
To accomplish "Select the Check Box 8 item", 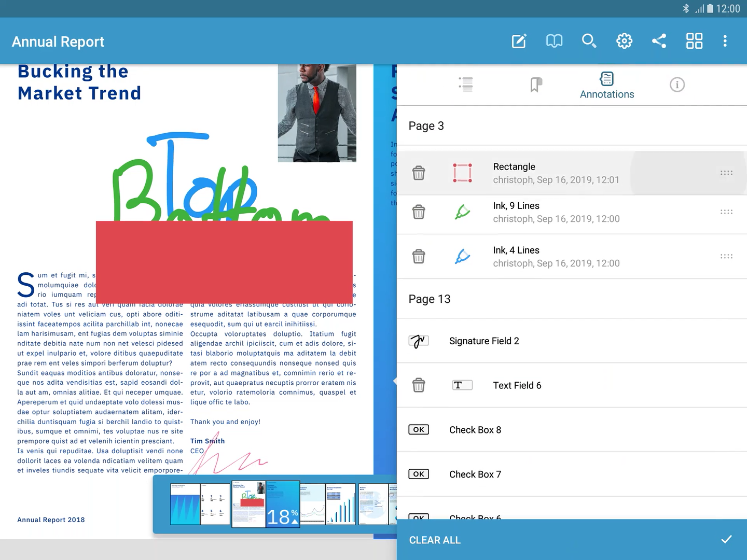I will pyautogui.click(x=475, y=430).
